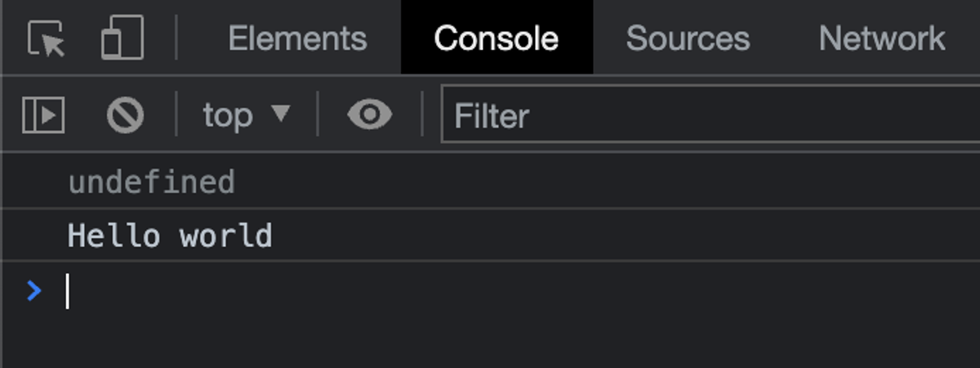Focus the Filter text box
Image resolution: width=980 pixels, height=368 pixels.
click(x=710, y=114)
